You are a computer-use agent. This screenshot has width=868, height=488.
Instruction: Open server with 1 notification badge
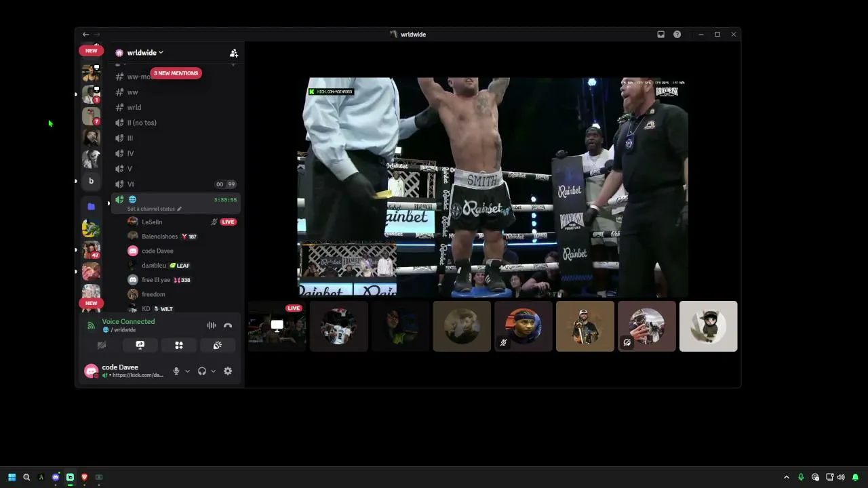point(91,94)
